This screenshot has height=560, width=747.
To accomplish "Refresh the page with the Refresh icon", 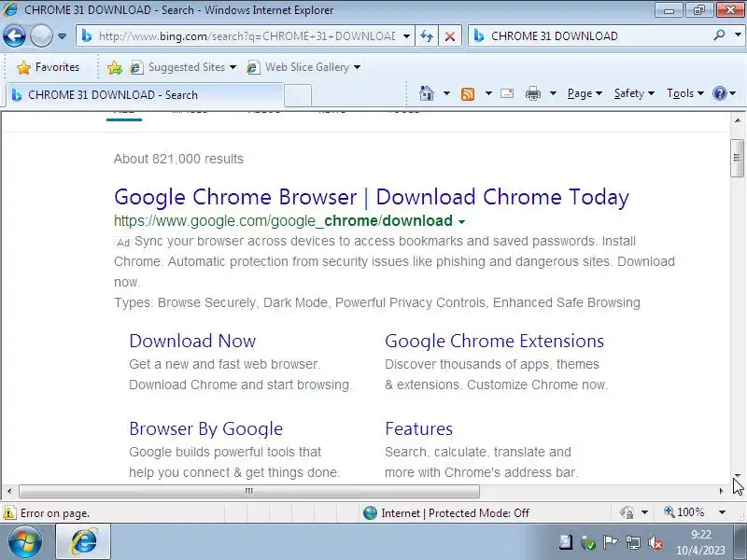I will (427, 36).
